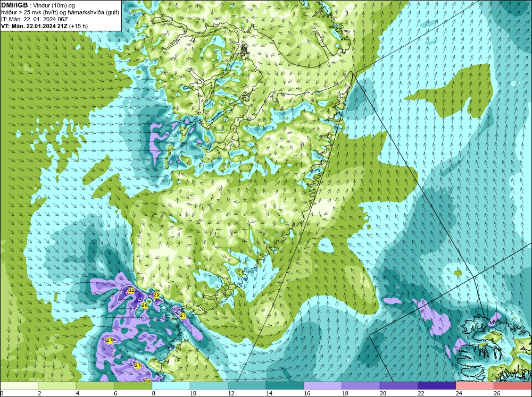Click the "6" legend scale number

pos(115,393)
